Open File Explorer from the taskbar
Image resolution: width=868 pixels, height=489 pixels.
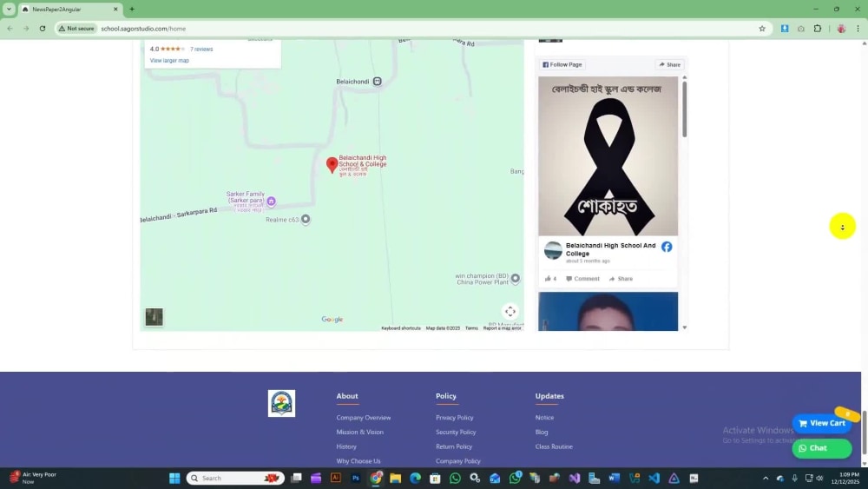395,478
